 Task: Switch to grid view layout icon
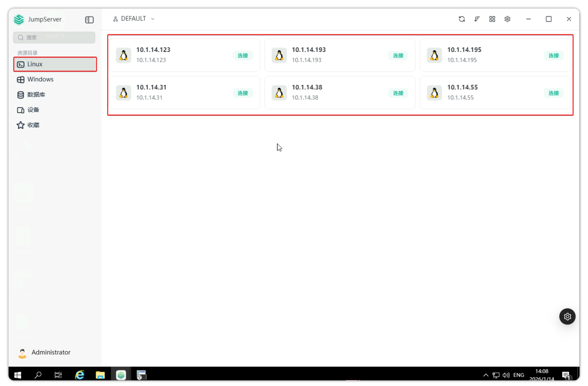click(x=492, y=19)
